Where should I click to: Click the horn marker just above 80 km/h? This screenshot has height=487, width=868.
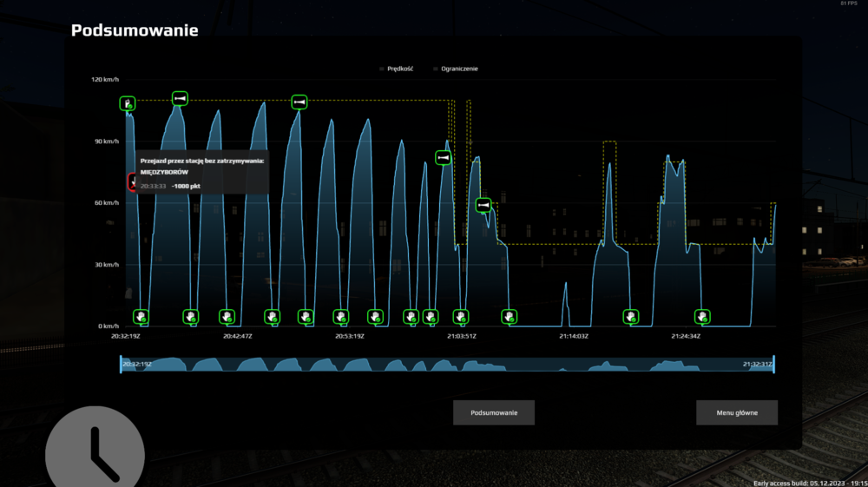click(444, 158)
